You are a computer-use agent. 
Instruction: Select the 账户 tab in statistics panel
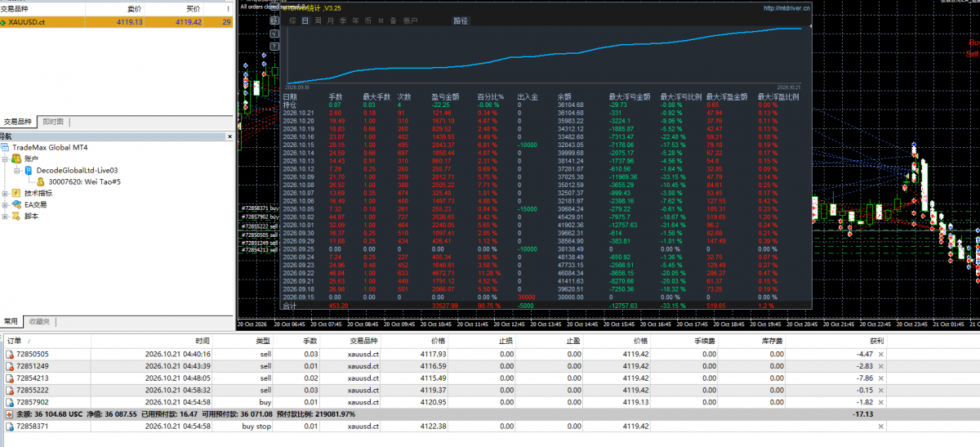click(410, 20)
